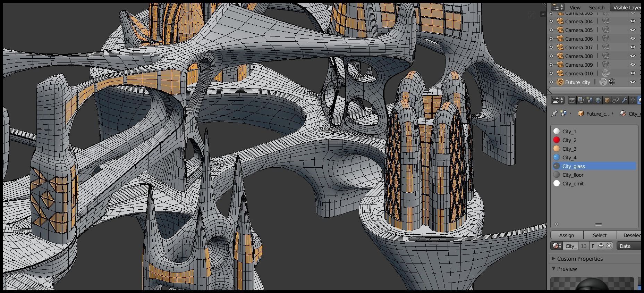Image resolution: width=644 pixels, height=293 pixels.
Task: Hide Camera.005 with its eye icon
Action: pos(633,30)
